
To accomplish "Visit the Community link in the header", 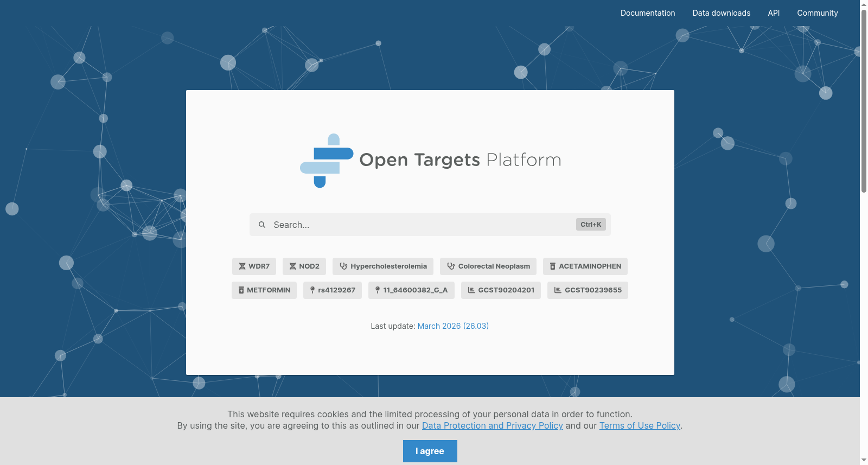I will pyautogui.click(x=818, y=13).
